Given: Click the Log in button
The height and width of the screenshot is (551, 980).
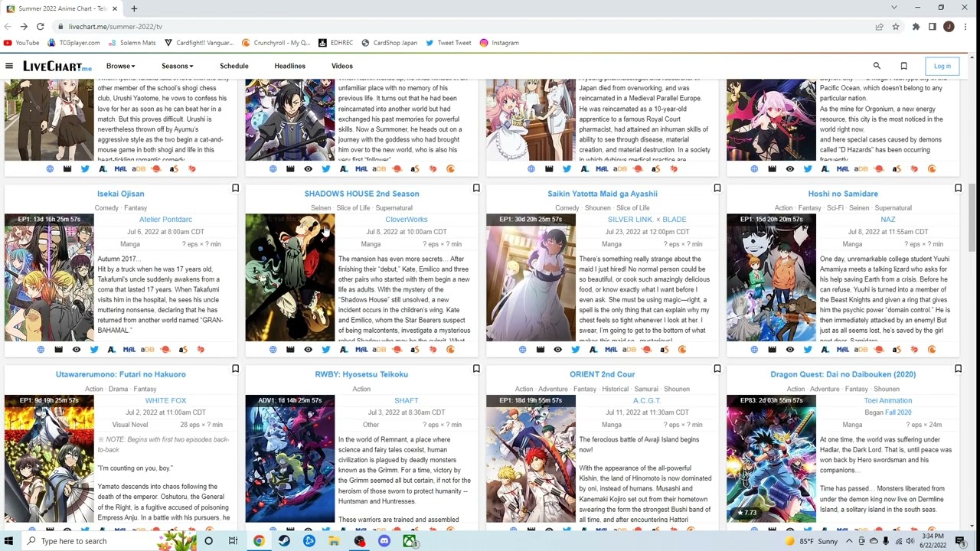Looking at the screenshot, I should pyautogui.click(x=942, y=66).
